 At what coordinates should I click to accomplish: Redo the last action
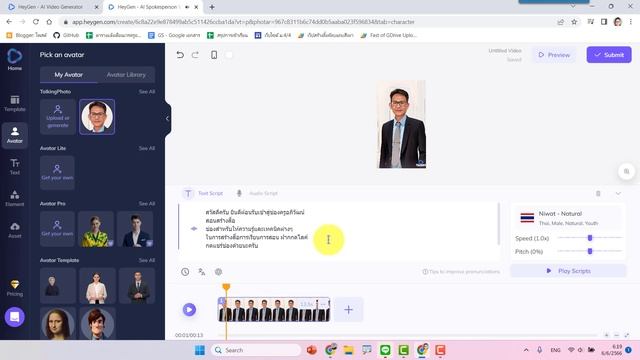[x=195, y=55]
